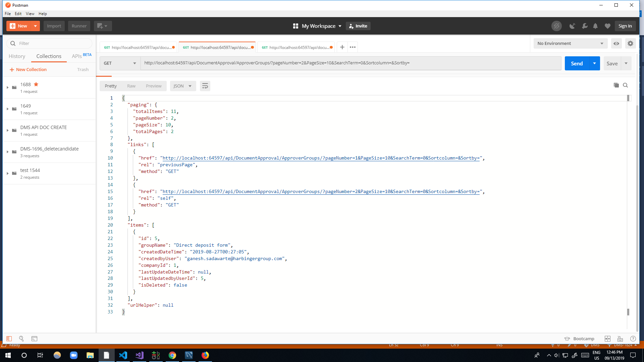The image size is (644, 362).
Task: Toggle the Environment quick look eye icon
Action: 616,43
